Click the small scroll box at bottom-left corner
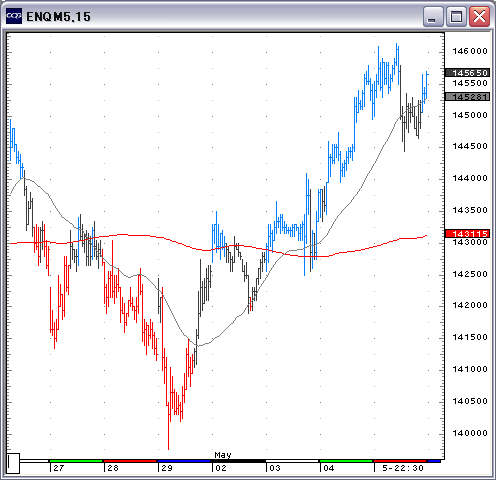496x480 pixels. (13, 463)
